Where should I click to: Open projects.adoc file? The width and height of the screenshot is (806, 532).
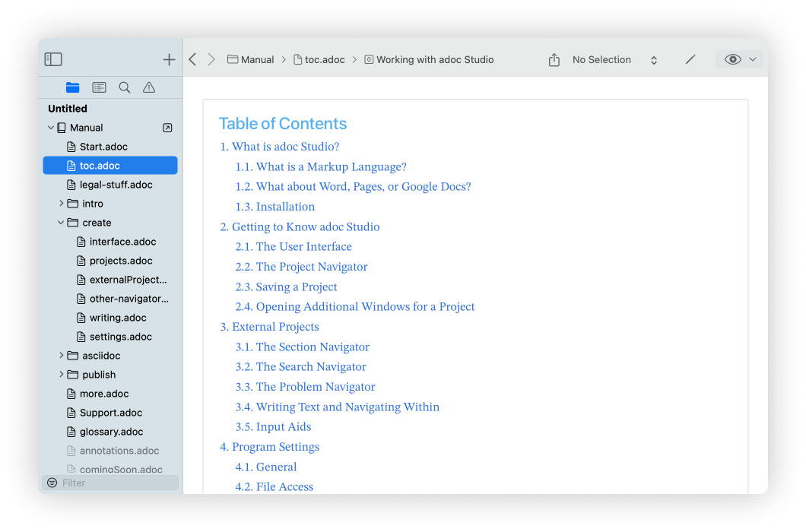pos(110,261)
